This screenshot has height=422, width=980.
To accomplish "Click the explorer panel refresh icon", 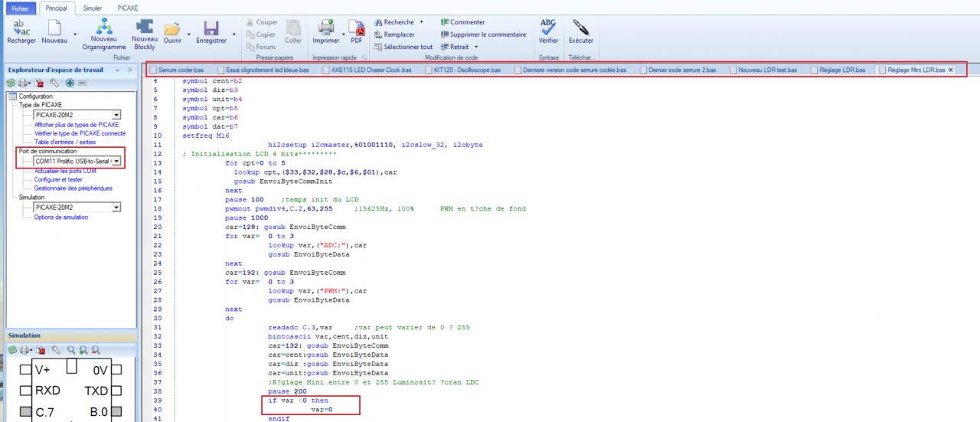I will point(11,82).
